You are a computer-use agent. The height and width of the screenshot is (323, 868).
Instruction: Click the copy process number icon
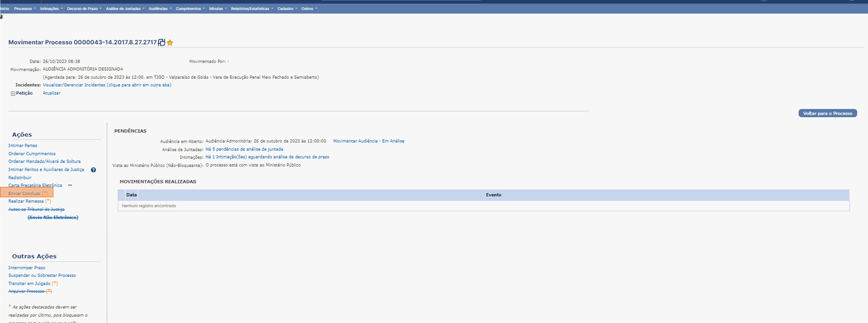[x=161, y=42]
